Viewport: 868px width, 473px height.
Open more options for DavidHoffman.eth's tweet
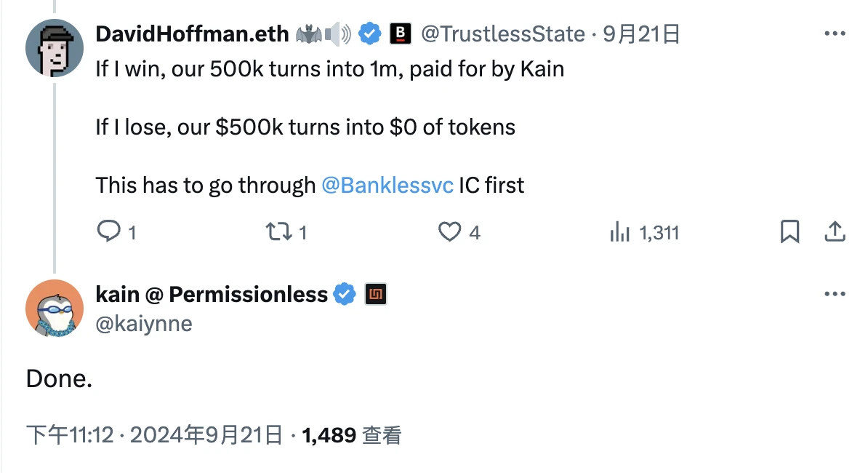click(x=834, y=33)
